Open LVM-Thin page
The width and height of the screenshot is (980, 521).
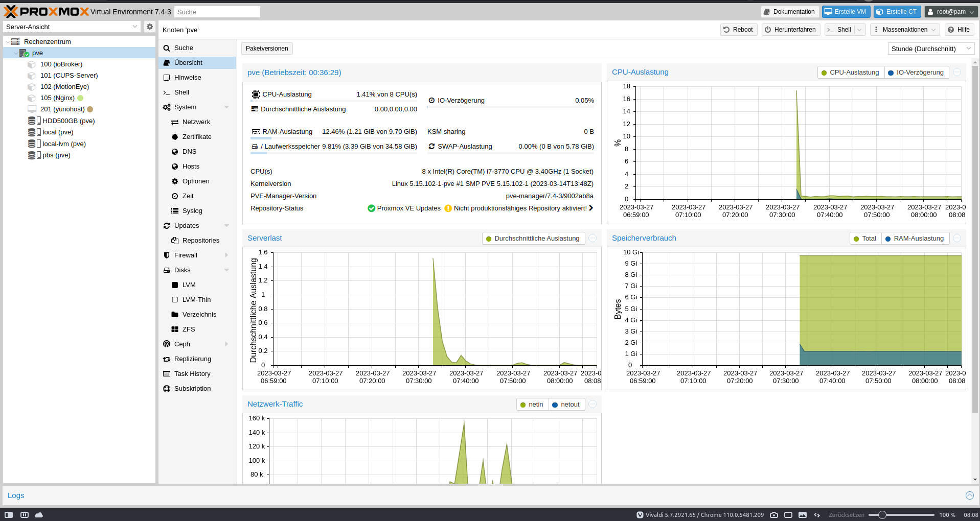pos(197,300)
